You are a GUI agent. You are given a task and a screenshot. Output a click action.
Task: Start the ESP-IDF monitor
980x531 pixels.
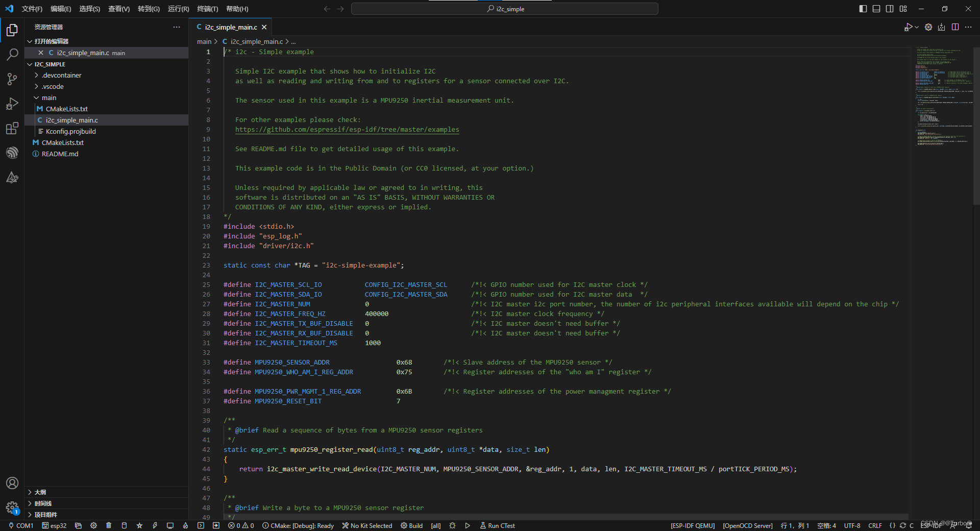click(170, 525)
